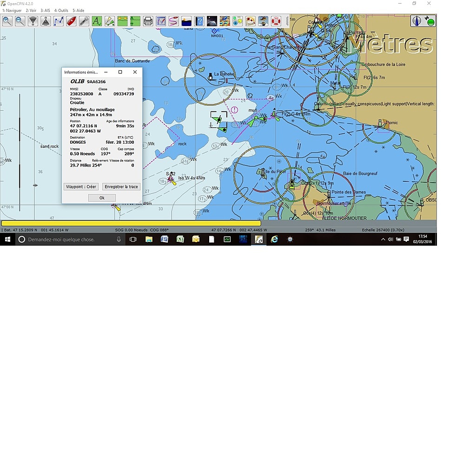Open Word from the taskbar

pyautogui.click(x=165, y=239)
